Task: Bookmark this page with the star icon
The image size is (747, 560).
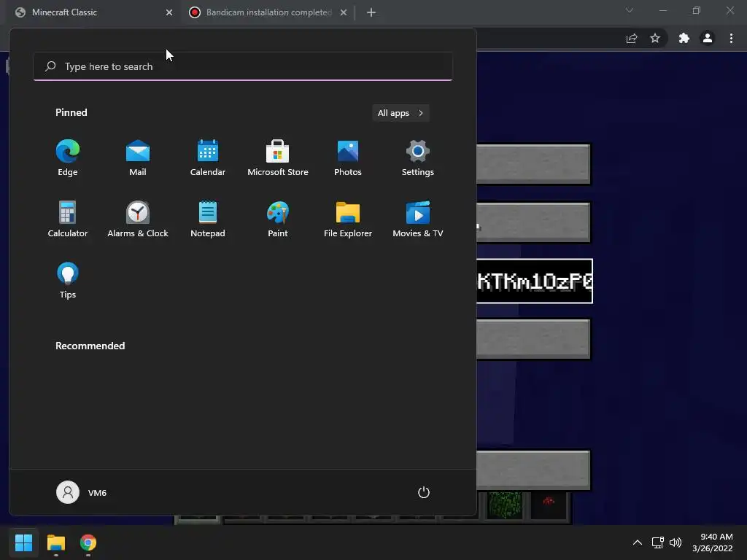Action: pos(655,39)
